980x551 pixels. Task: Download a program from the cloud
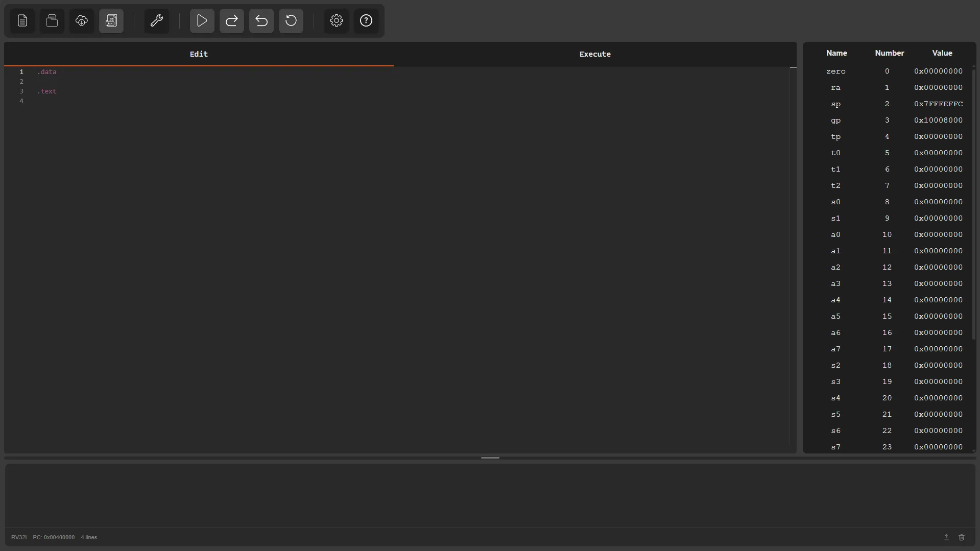tap(81, 21)
